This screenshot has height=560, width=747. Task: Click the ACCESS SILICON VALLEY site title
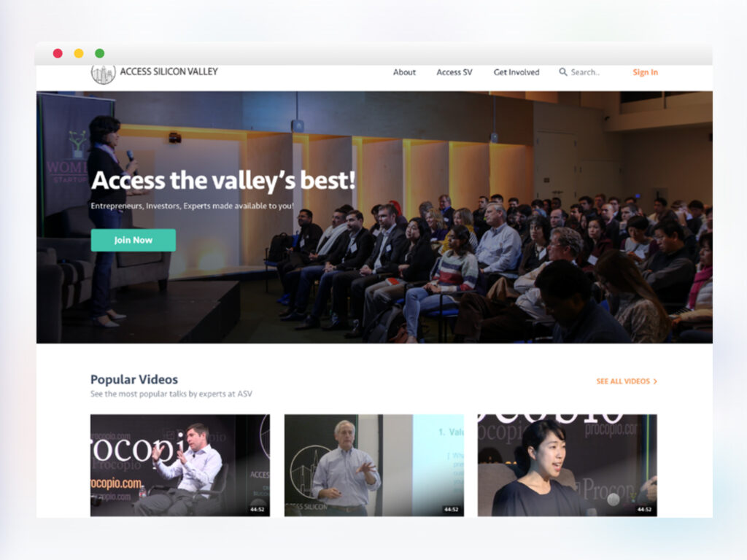pos(169,71)
